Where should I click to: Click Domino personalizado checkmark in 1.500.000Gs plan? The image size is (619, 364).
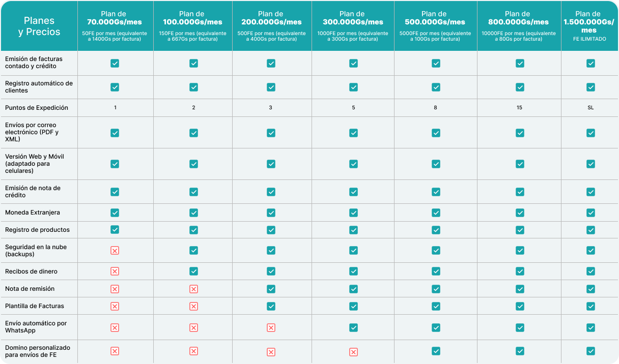[x=590, y=351]
